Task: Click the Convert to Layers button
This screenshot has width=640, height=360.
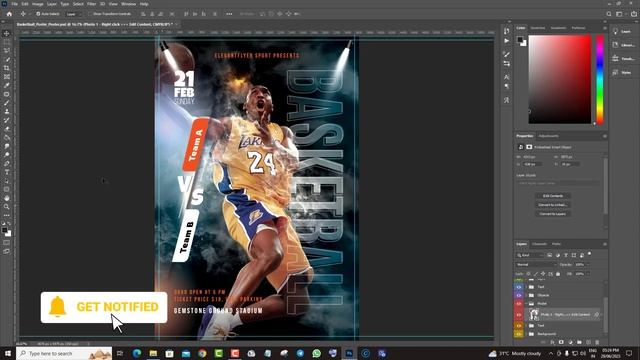Action: point(553,214)
